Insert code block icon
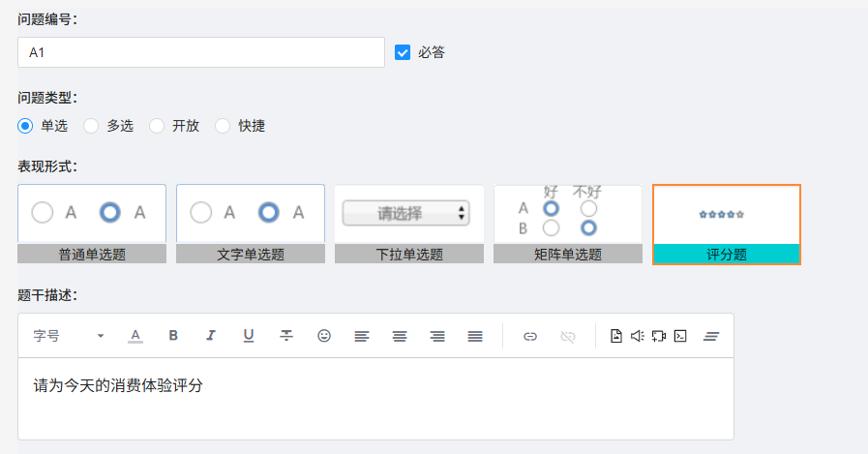Image resolution: width=868 pixels, height=454 pixels. point(680,336)
